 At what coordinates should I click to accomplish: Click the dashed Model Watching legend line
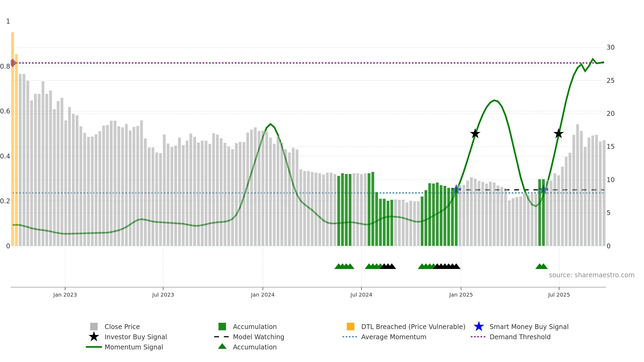(x=222, y=337)
